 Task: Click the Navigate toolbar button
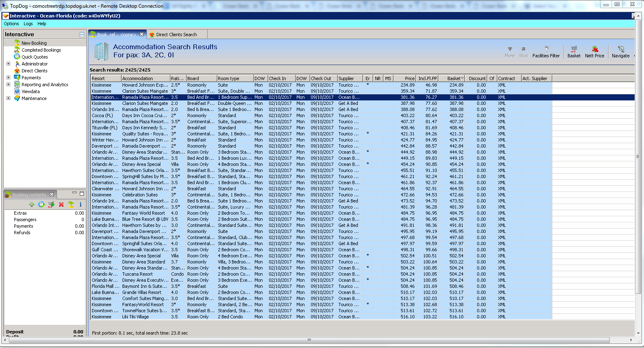click(620, 52)
